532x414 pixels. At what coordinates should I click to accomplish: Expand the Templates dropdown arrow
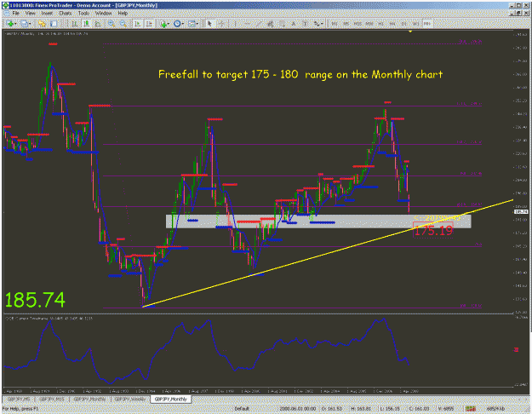pyautogui.click(x=197, y=24)
